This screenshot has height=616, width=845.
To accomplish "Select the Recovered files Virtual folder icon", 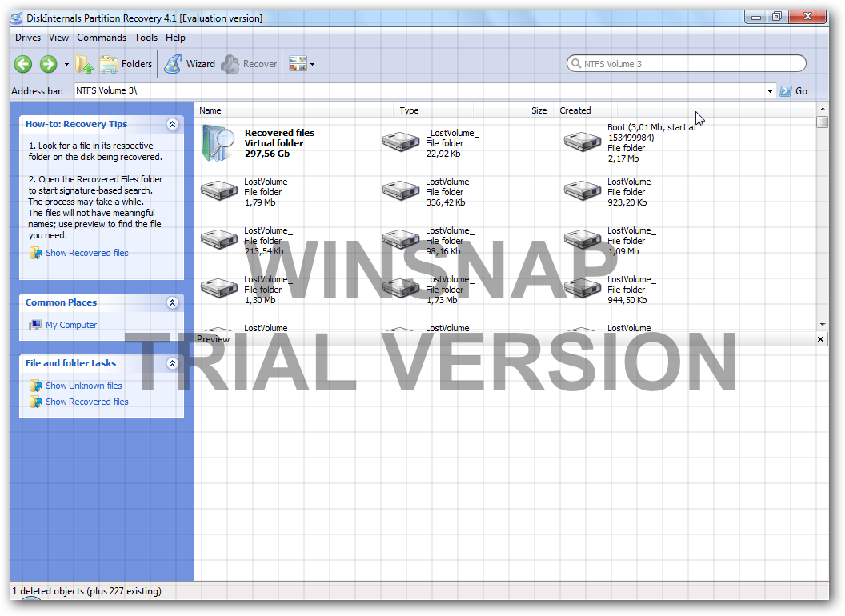I will coord(218,143).
